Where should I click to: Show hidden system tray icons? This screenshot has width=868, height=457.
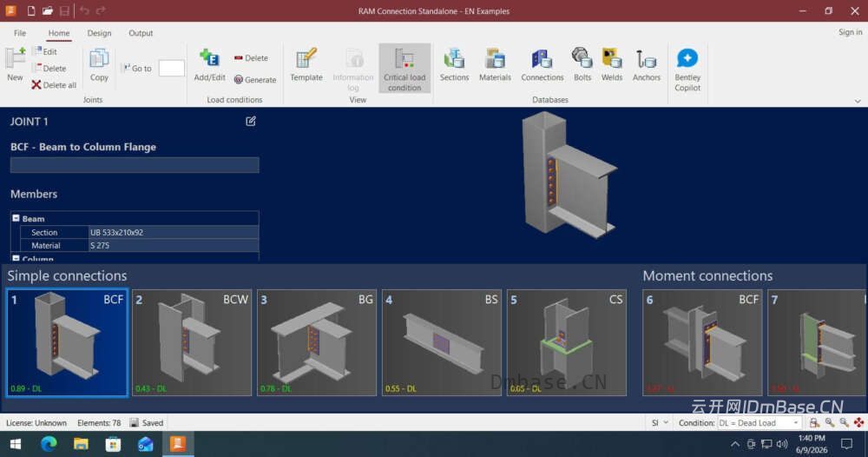click(x=734, y=444)
